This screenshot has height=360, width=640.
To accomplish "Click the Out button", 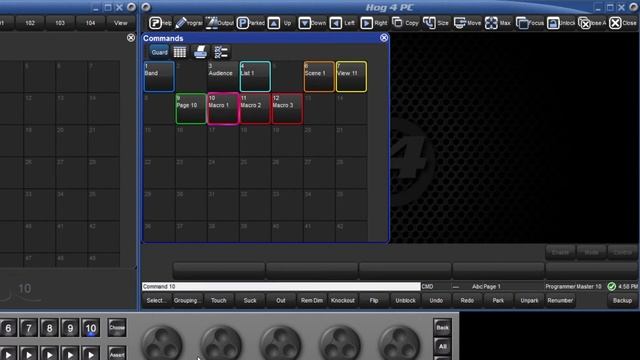I will pos(281,300).
